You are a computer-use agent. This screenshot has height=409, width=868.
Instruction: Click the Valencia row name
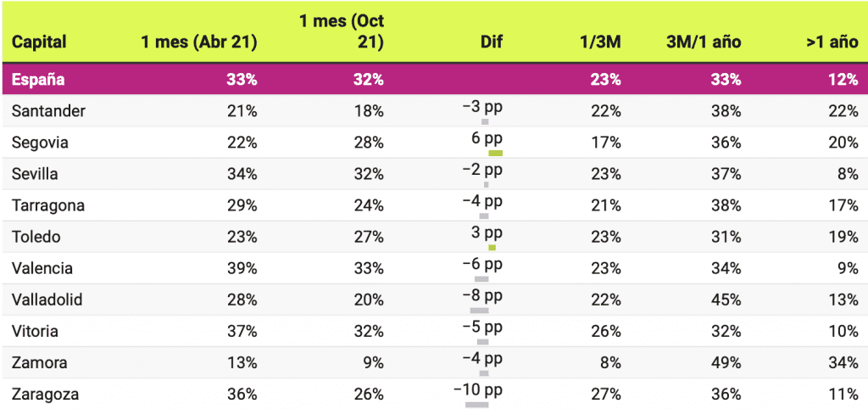[42, 268]
